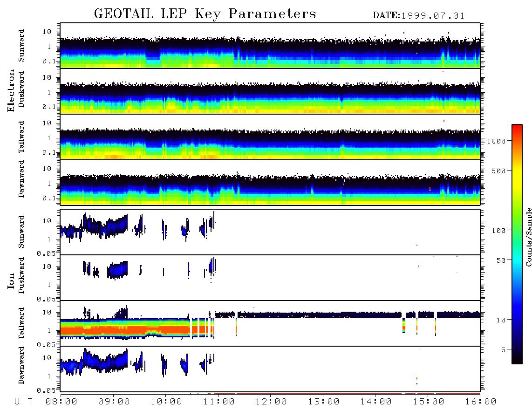Click the 10:00 time axis label
This screenshot has height=410, width=532.
(x=166, y=402)
